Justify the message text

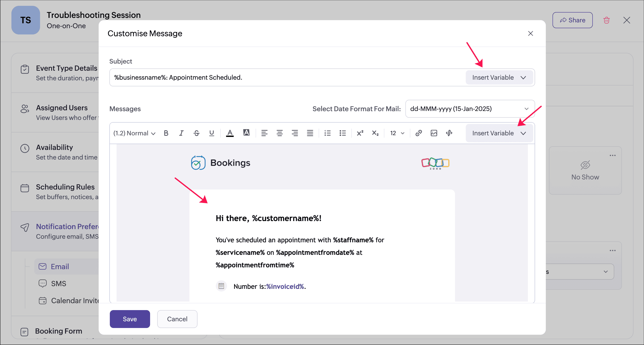point(310,133)
